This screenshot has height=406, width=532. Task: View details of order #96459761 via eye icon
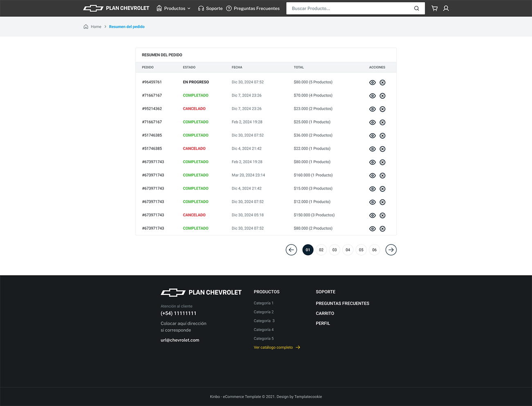pos(372,83)
